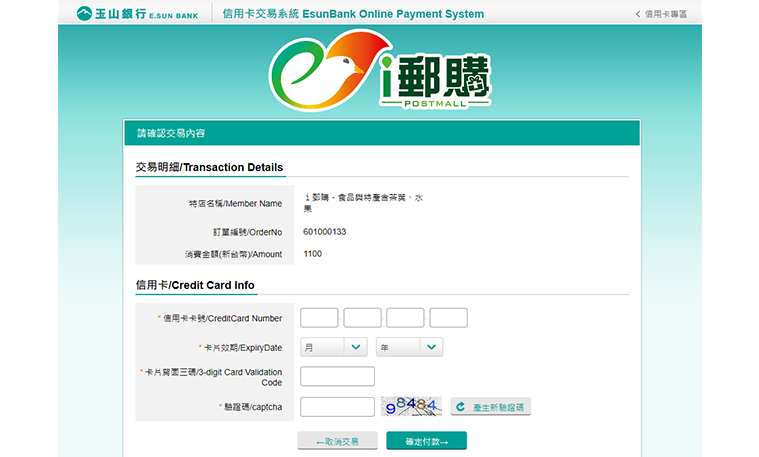Click the amount value 1100

point(313,254)
